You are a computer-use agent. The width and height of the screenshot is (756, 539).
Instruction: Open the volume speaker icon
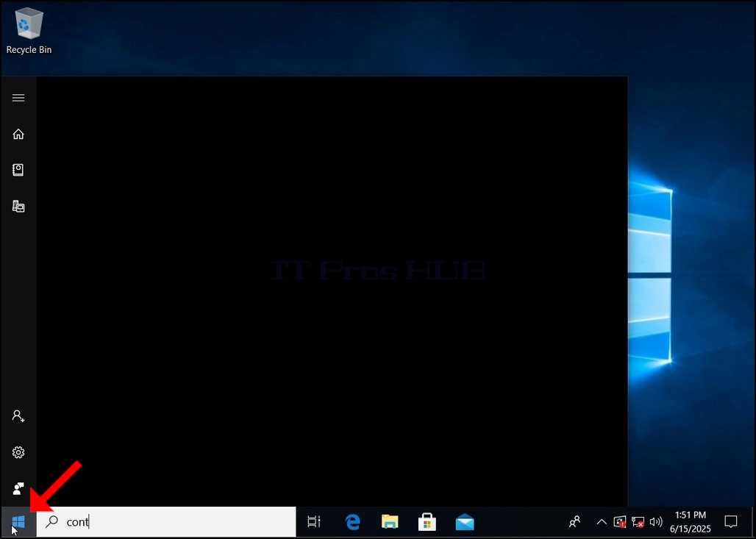[656, 521]
